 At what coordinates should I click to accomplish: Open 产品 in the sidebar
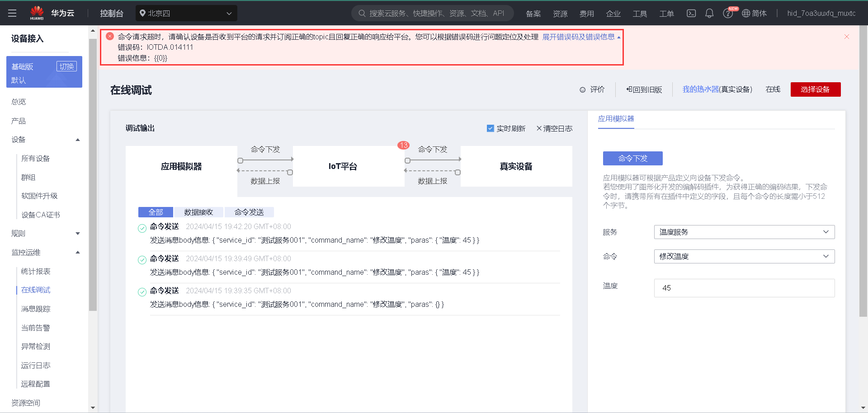(19, 121)
